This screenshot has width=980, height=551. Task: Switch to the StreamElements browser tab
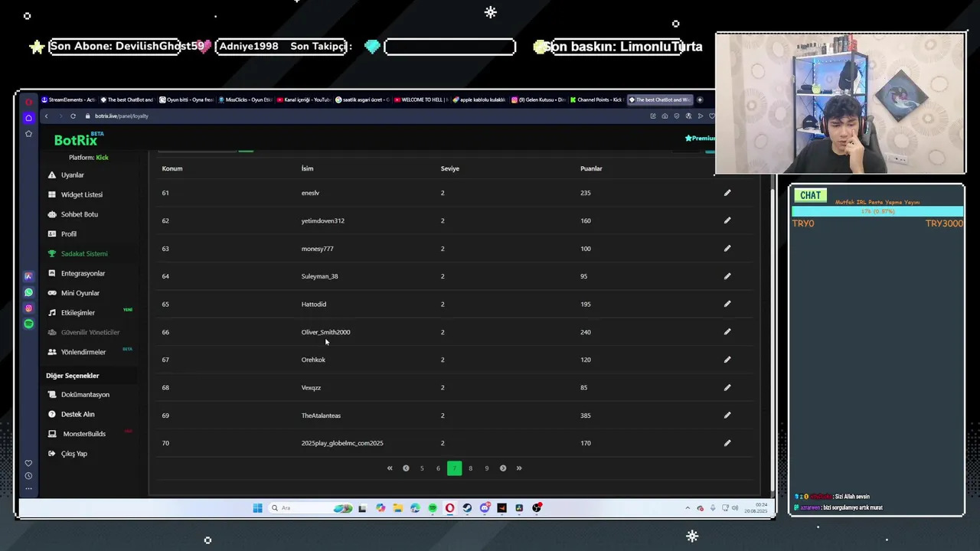click(68, 99)
